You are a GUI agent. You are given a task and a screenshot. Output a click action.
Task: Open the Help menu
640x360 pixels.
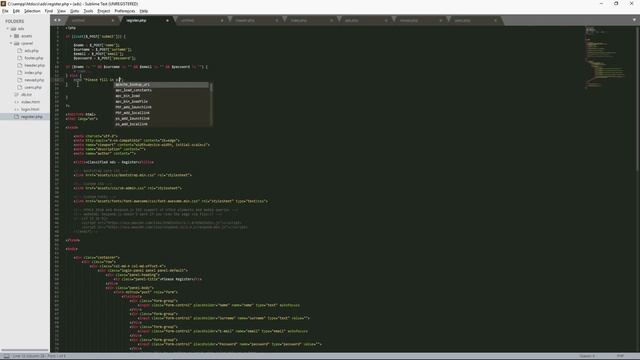pyautogui.click(x=144, y=11)
